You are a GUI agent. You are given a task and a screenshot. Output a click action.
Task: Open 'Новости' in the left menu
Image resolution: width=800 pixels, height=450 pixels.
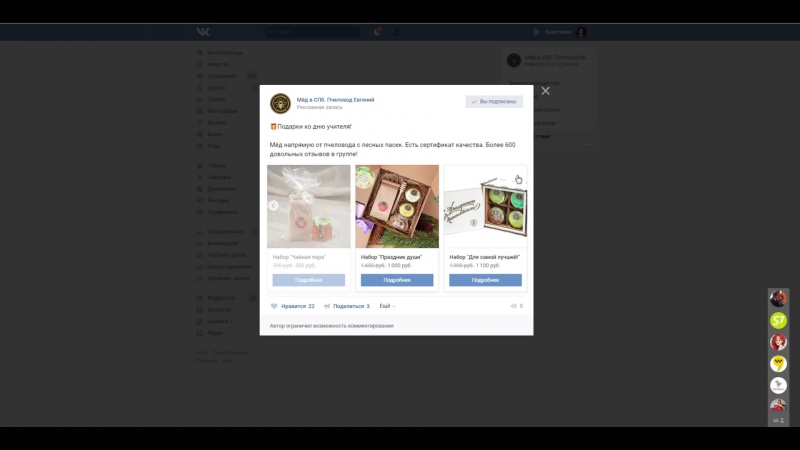tap(218, 64)
